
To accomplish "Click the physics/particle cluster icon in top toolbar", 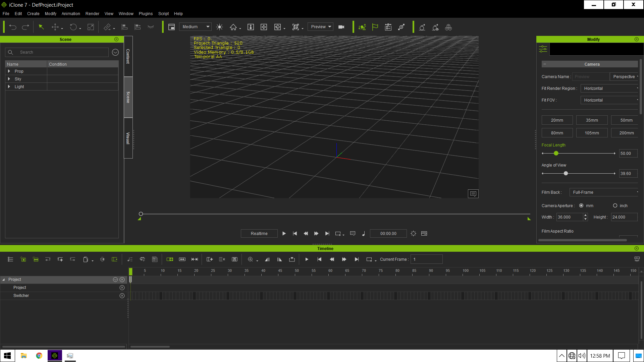I will (x=448, y=27).
